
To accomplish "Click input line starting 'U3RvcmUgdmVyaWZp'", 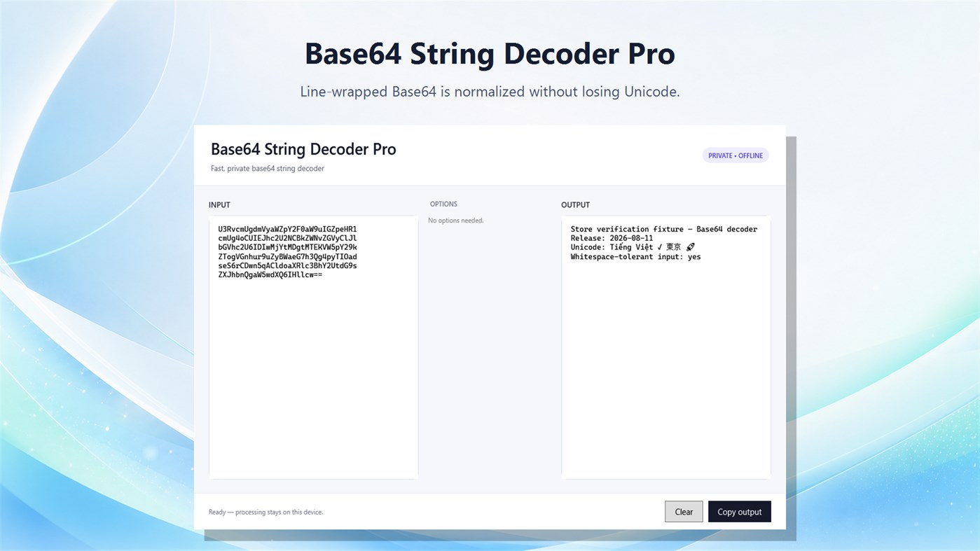I will tap(287, 229).
